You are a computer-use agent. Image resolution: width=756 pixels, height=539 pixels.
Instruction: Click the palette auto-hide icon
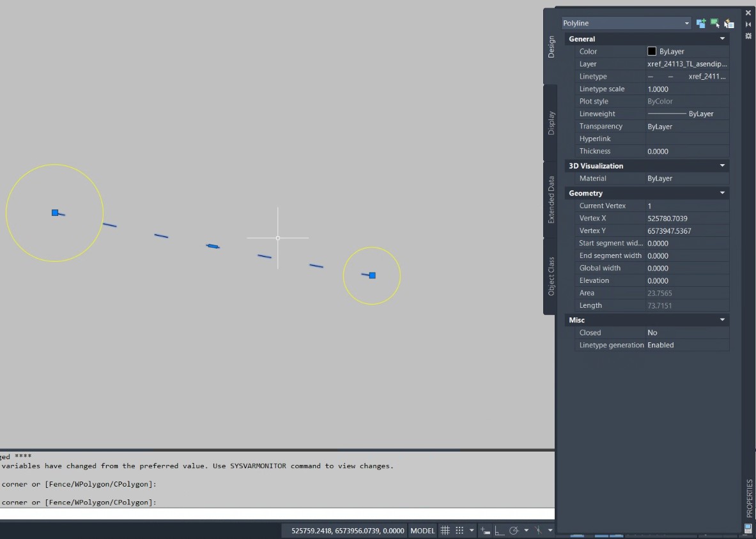click(x=748, y=24)
